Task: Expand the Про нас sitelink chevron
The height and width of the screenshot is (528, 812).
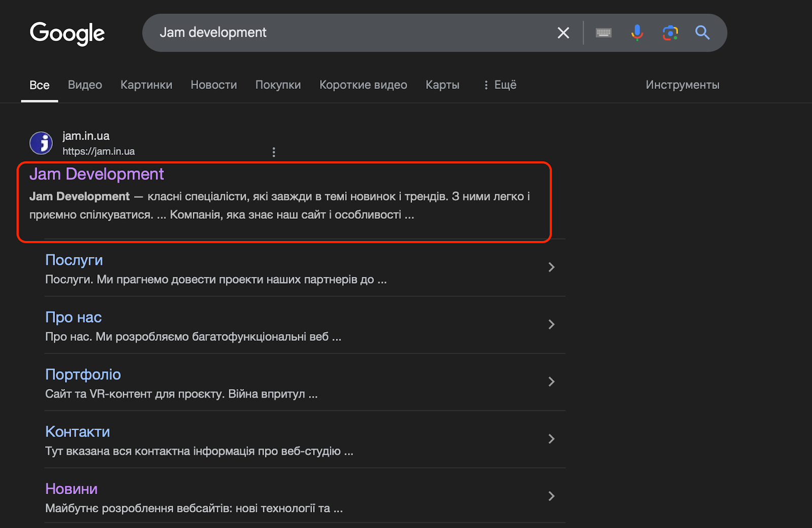Action: (x=552, y=325)
